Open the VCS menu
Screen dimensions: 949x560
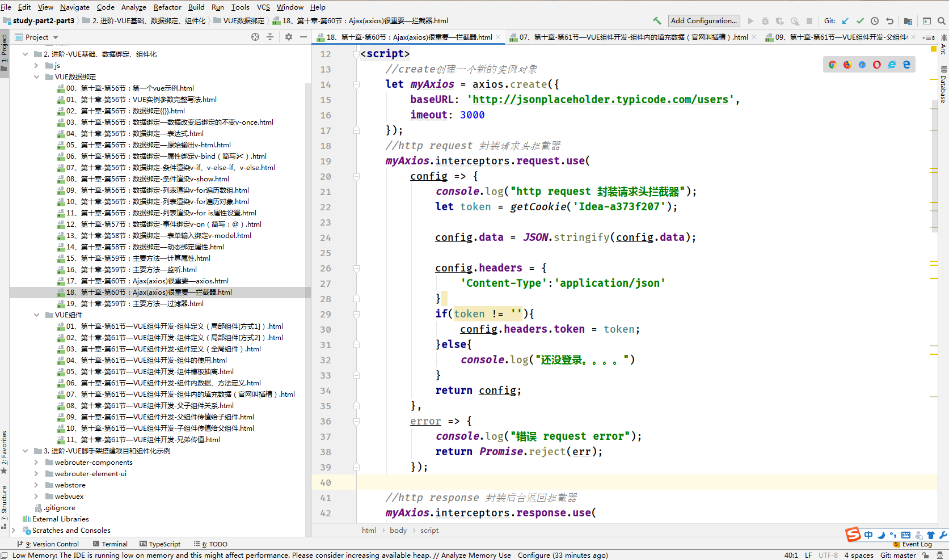click(263, 7)
